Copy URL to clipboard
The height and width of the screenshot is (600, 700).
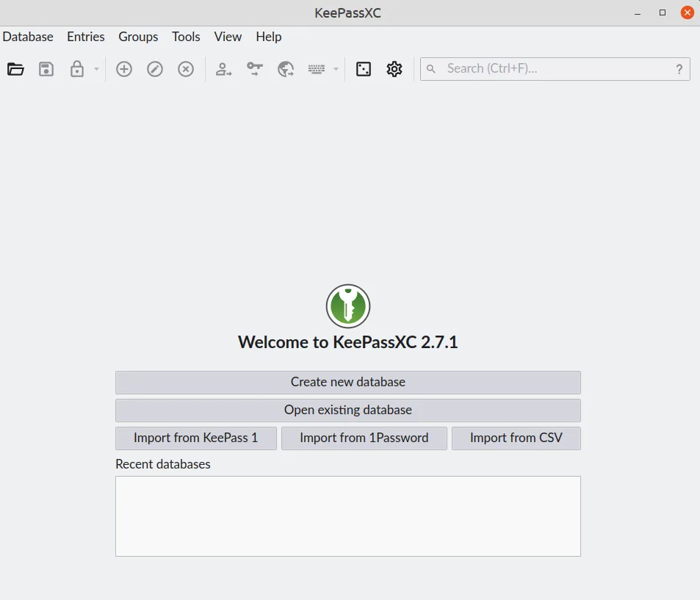click(x=286, y=68)
